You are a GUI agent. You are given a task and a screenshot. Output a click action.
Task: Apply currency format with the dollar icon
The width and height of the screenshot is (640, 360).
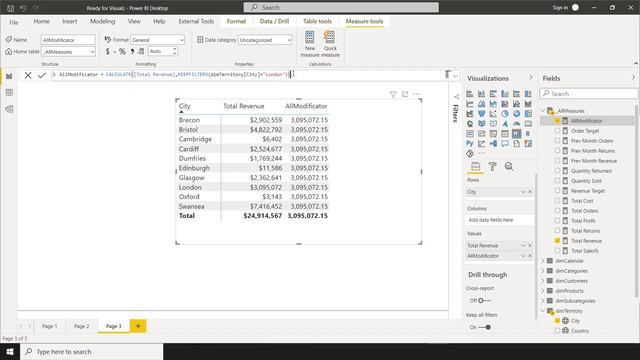tap(108, 51)
